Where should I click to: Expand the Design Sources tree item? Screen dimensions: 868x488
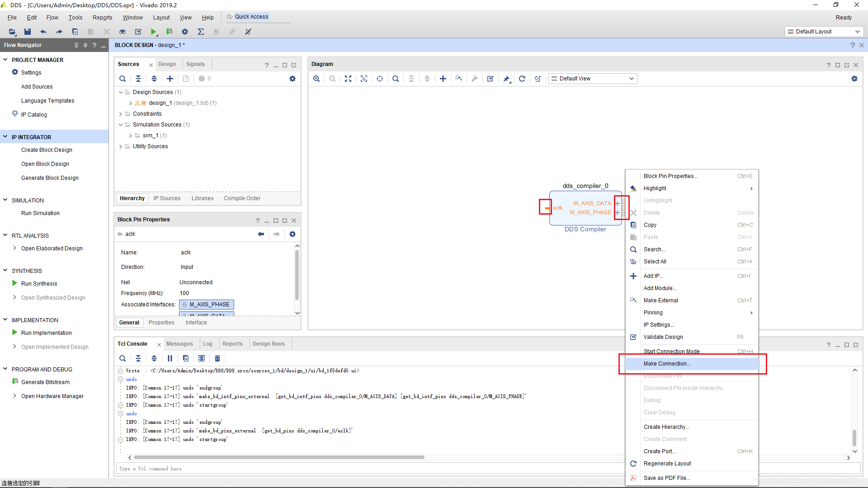tap(120, 92)
